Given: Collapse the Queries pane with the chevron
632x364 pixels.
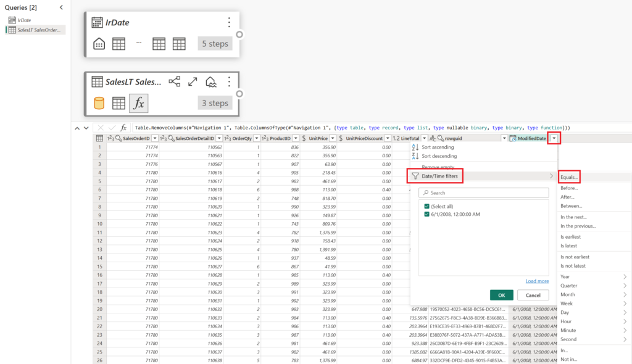Looking at the screenshot, I should [x=60, y=9].
